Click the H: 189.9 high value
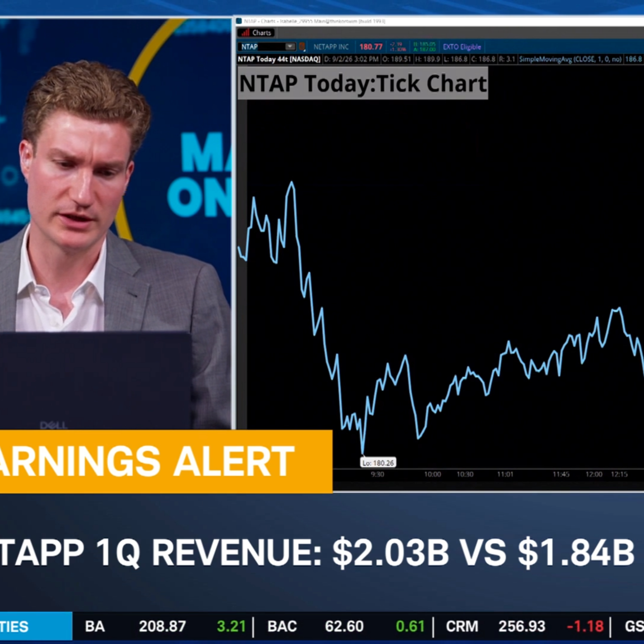The image size is (644, 644). click(428, 59)
